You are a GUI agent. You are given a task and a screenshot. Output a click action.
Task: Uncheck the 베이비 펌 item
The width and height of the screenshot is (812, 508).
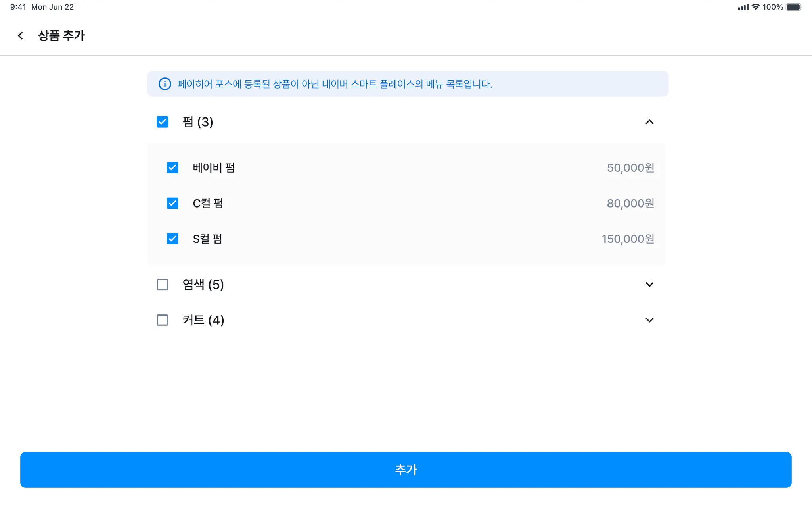coord(172,167)
